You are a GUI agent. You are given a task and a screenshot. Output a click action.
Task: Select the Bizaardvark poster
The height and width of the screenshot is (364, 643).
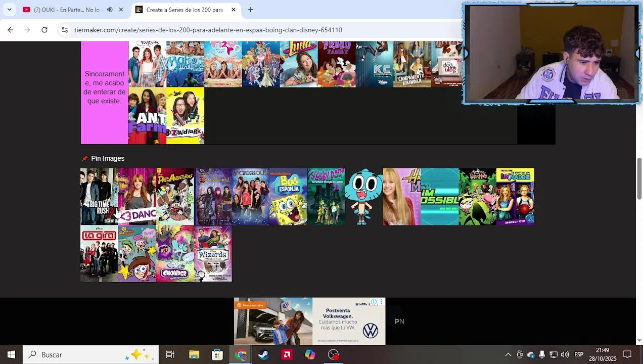click(x=185, y=116)
